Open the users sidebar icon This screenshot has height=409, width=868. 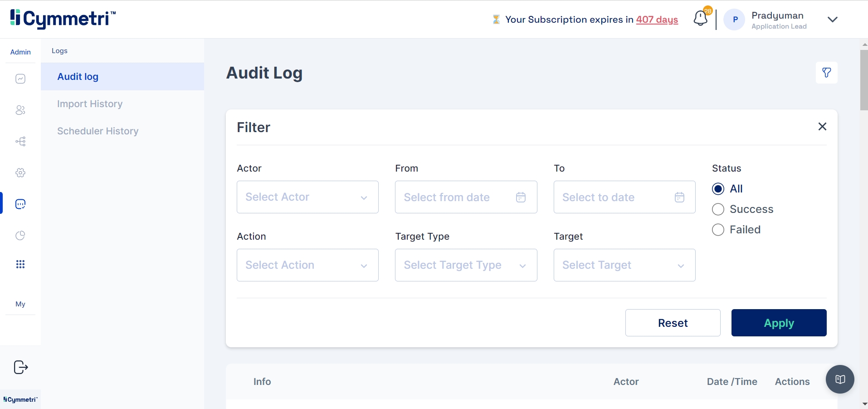[x=20, y=110]
